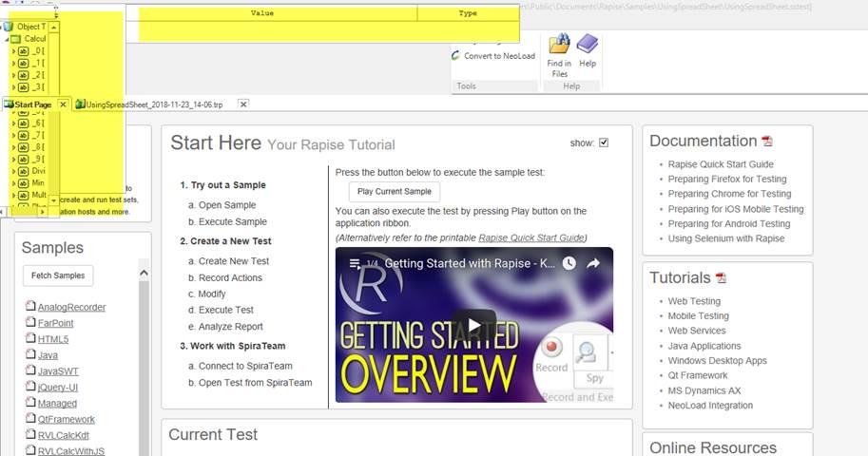Uncheck the show tutorial checkbox
This screenshot has height=456, width=868.
(x=604, y=143)
